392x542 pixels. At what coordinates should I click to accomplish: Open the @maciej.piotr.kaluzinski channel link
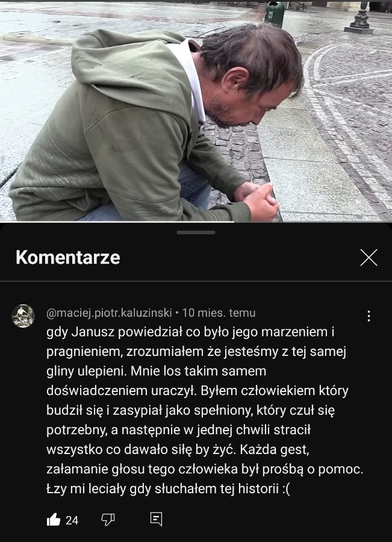coord(109,313)
